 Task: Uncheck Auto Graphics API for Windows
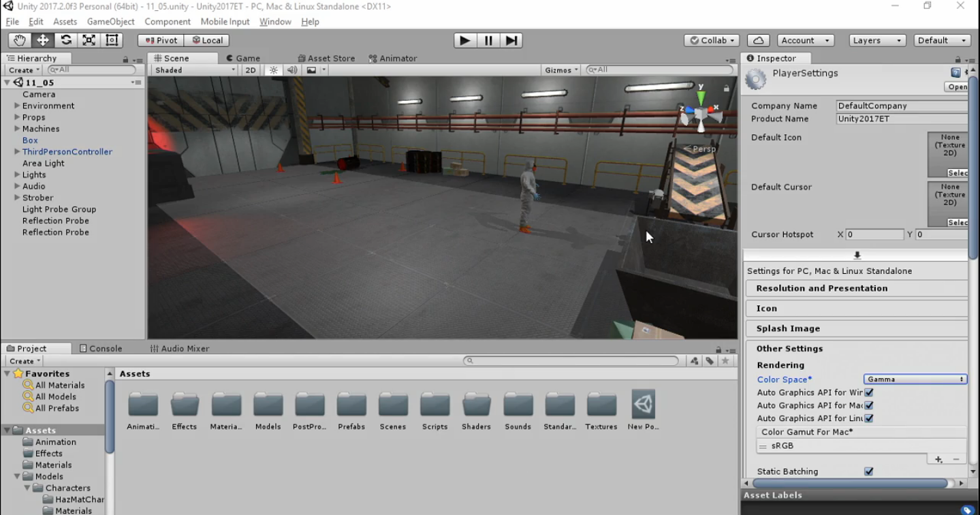pos(868,392)
